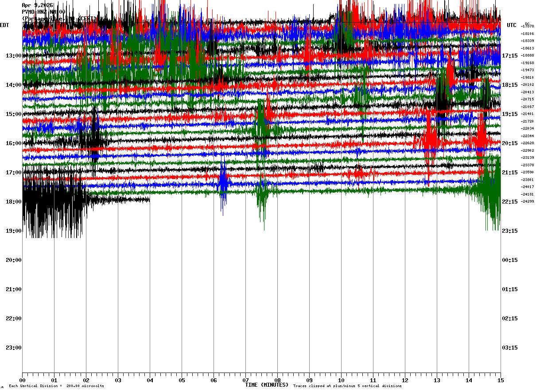Click the 18:15 UTC time label
536x392 pixels.
(x=510, y=85)
